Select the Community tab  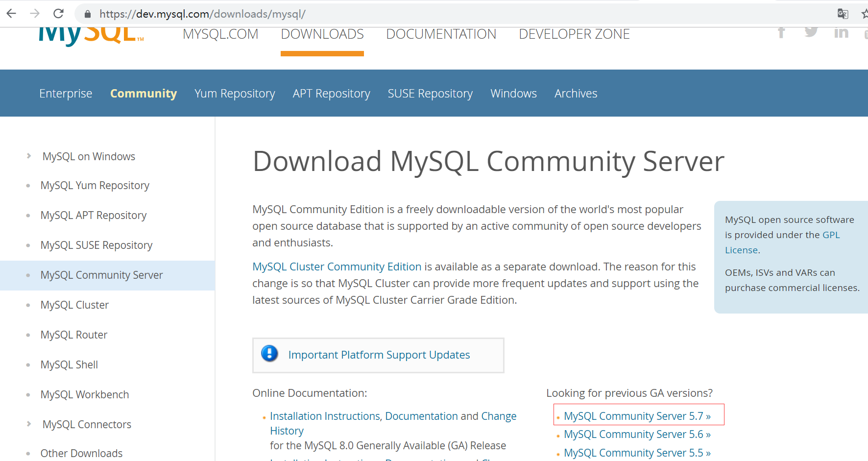(144, 93)
